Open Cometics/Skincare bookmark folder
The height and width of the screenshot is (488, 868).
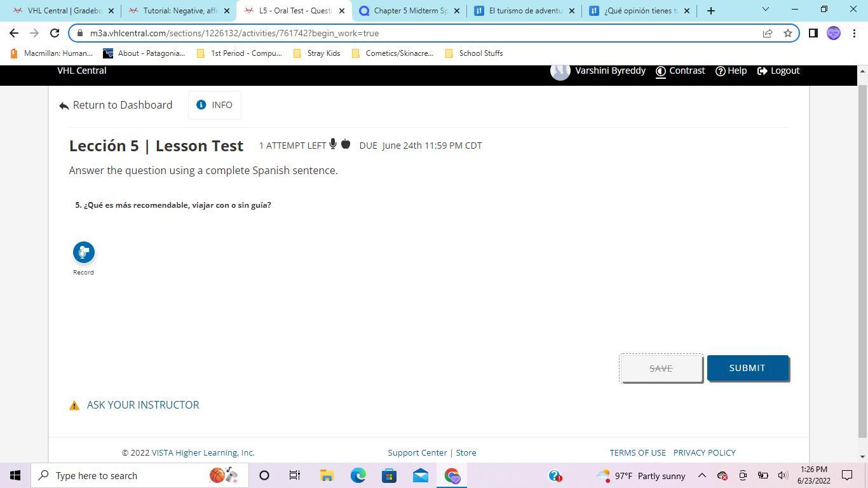pyautogui.click(x=393, y=53)
